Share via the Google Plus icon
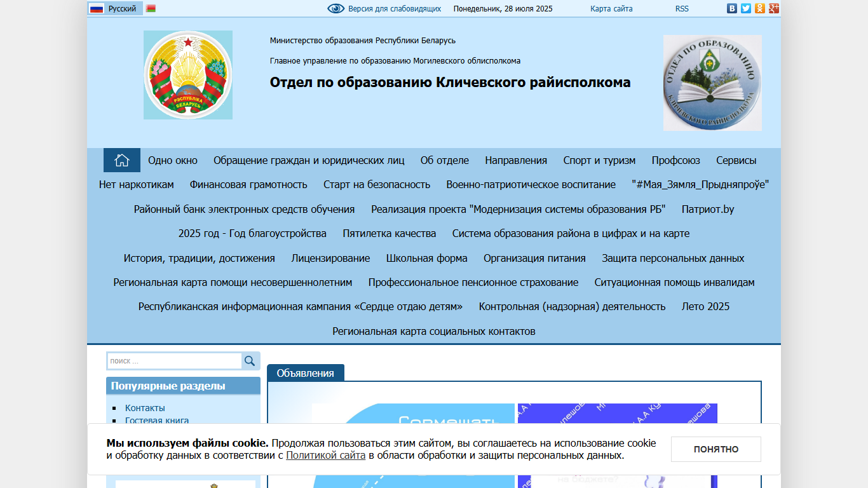 (x=773, y=8)
